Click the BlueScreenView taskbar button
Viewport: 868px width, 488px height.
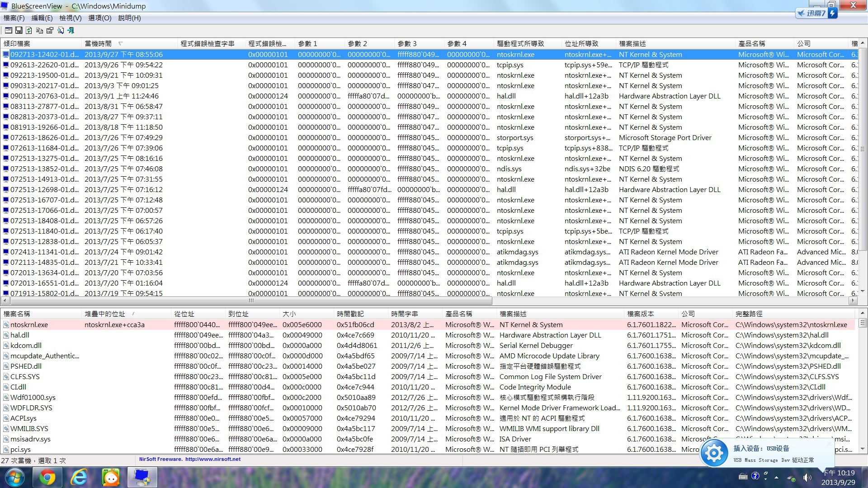[142, 478]
